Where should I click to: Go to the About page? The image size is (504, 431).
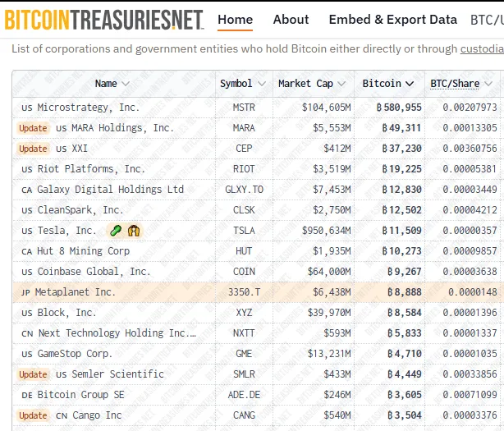pyautogui.click(x=291, y=20)
